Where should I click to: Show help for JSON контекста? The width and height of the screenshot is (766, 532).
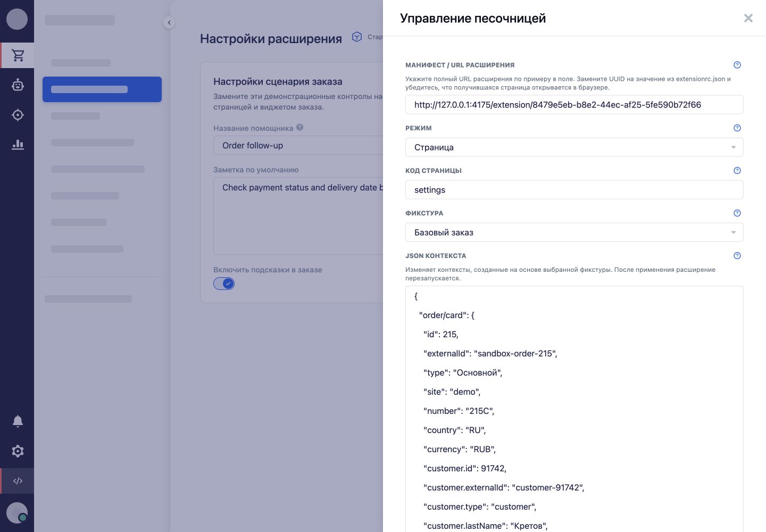[737, 256]
